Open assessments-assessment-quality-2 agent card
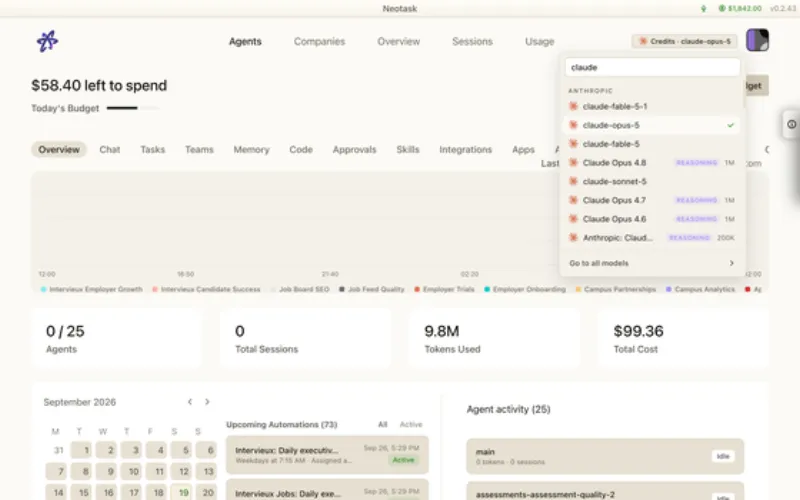 coord(605,491)
